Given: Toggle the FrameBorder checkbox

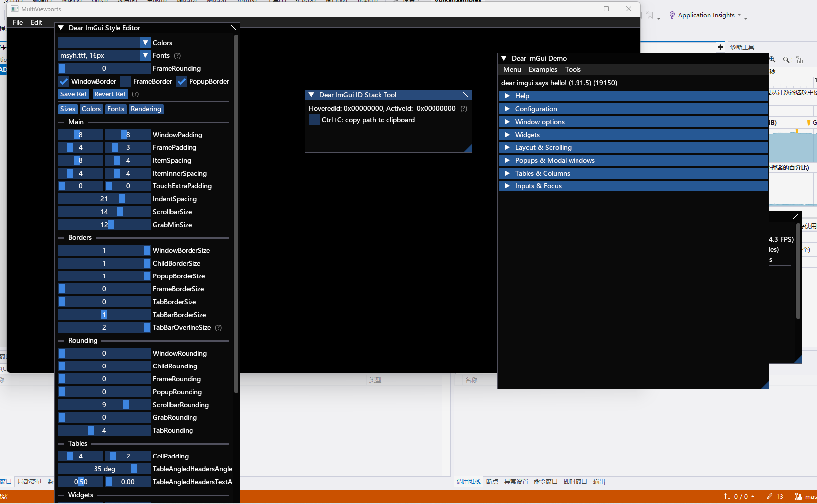Looking at the screenshot, I should (x=126, y=82).
